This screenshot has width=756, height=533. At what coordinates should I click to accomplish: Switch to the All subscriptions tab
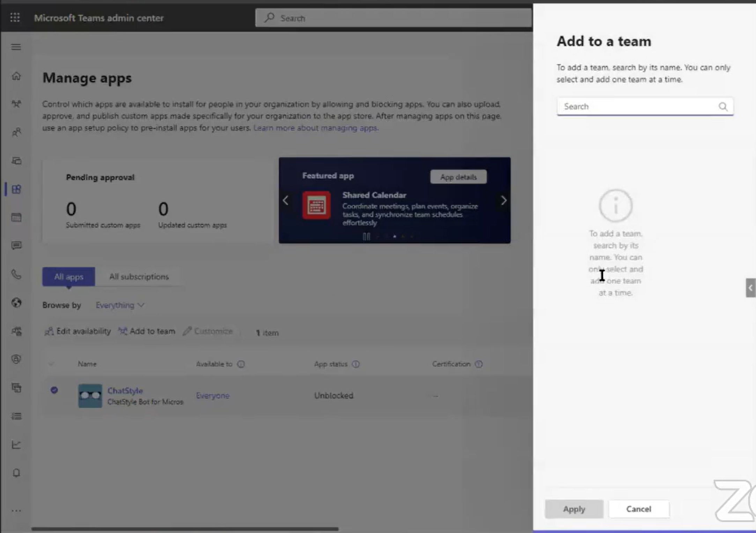139,276
